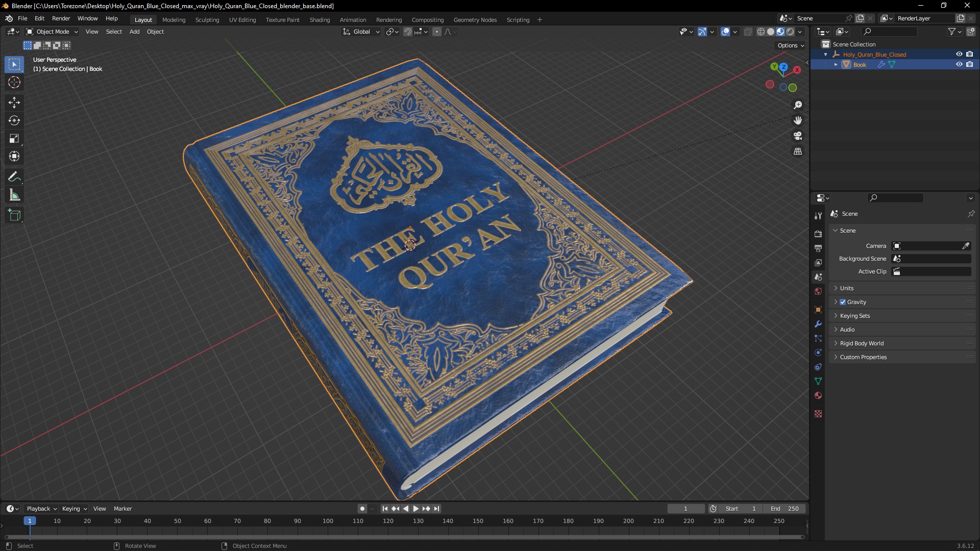Screen dimensions: 980x551
Task: Open the Object Mode dropdown
Action: coord(52,32)
